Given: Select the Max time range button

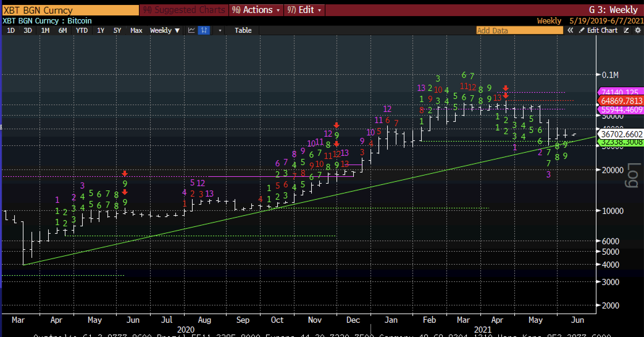Looking at the screenshot, I should 136,30.
